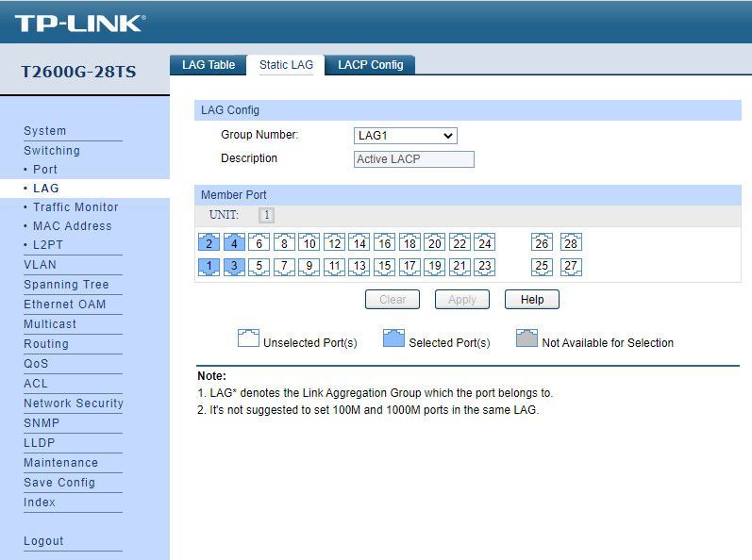Image resolution: width=752 pixels, height=560 pixels.
Task: Select member port 1
Action: click(209, 267)
